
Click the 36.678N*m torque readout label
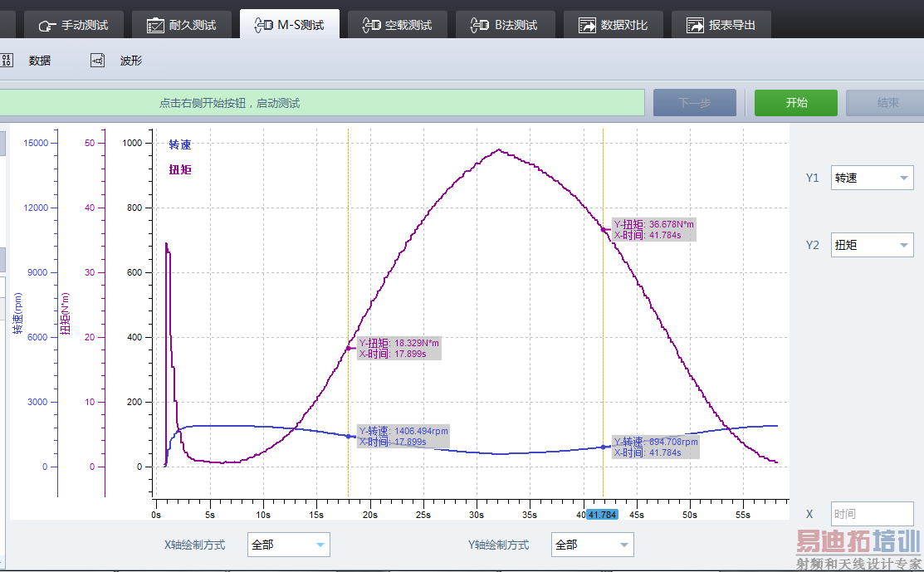click(654, 230)
